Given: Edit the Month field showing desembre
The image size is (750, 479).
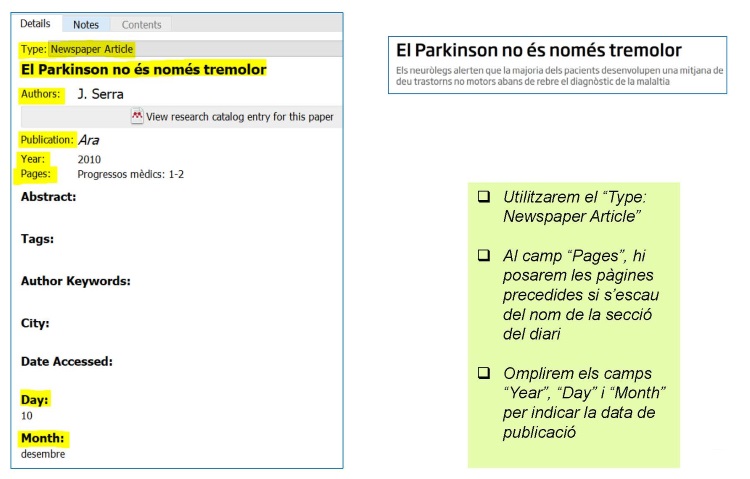Looking at the screenshot, I should [43, 454].
